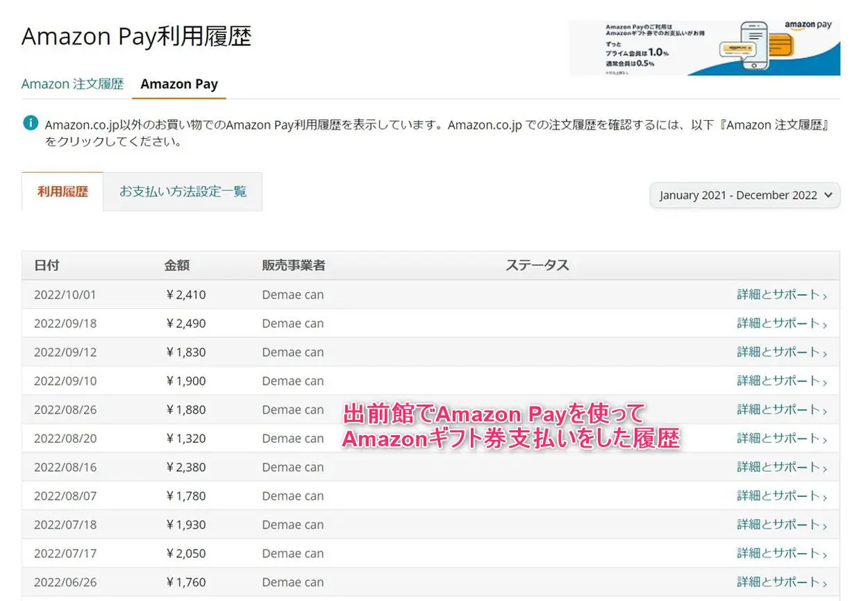Image resolution: width=868 pixels, height=601 pixels.
Task: Click the date 2022/06/26
Action: pyautogui.click(x=65, y=582)
